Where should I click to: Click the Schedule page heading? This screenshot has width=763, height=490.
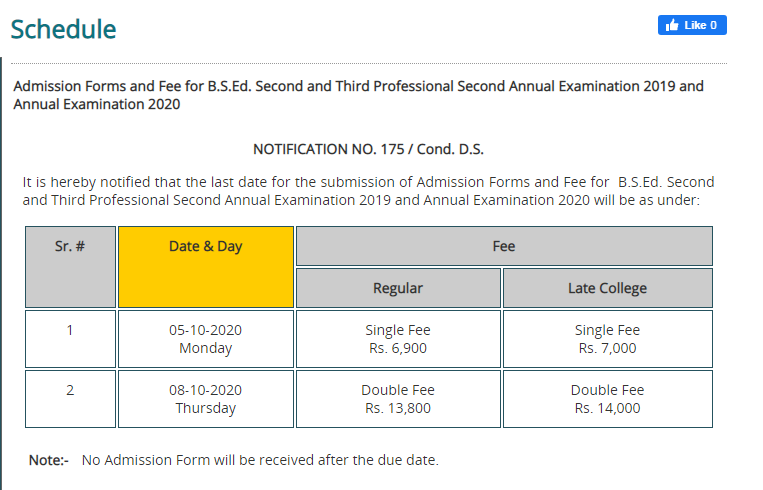63,29
